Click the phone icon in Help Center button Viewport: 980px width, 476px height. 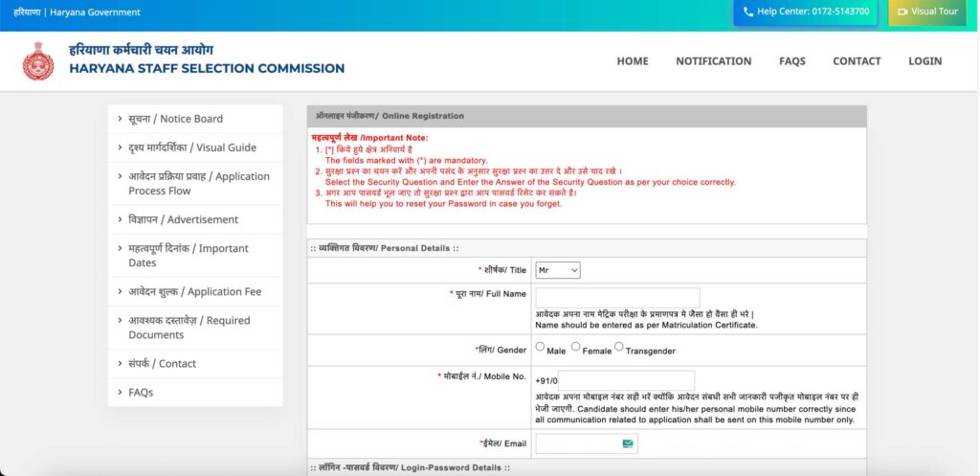748,11
